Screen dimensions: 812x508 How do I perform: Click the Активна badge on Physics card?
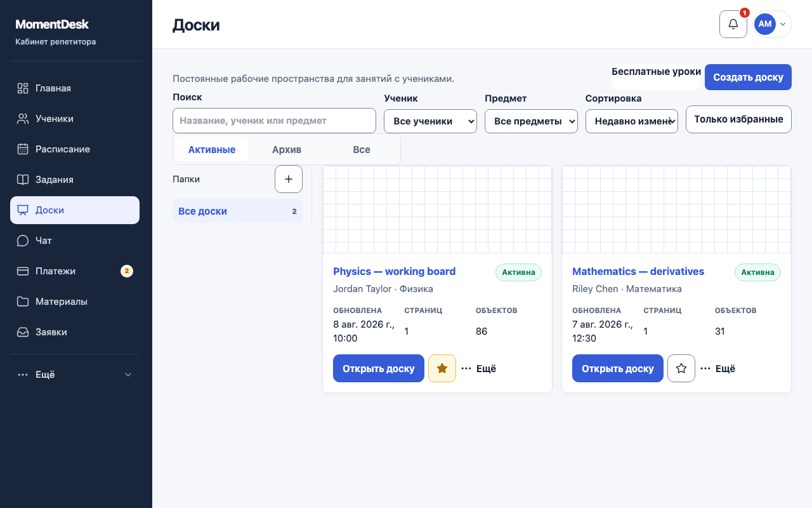pos(518,272)
